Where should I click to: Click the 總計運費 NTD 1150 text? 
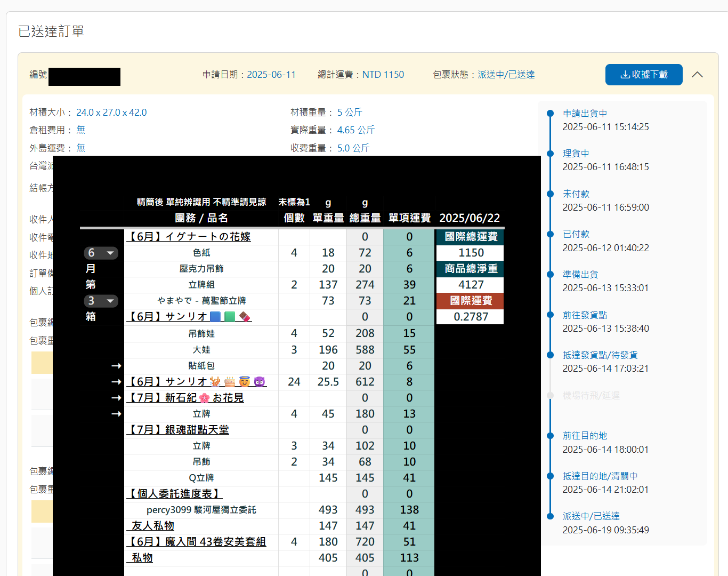(361, 75)
